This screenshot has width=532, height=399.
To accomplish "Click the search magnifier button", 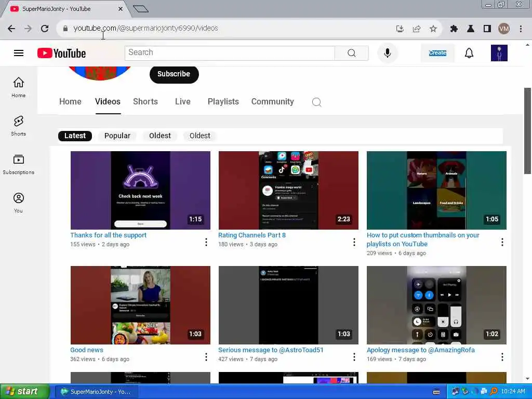I will pyautogui.click(x=352, y=53).
